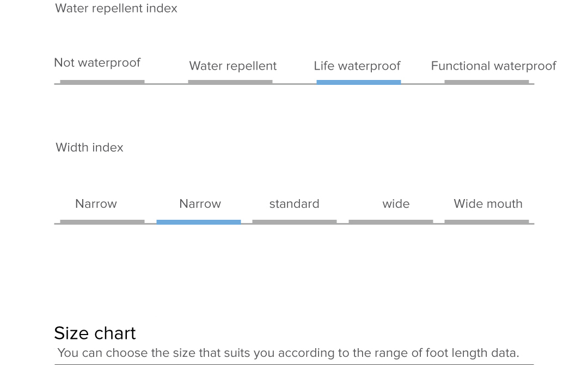Screen dimensions: 588x365
Task: Select the gray bar beneath 'Water repellent'
Action: click(230, 82)
